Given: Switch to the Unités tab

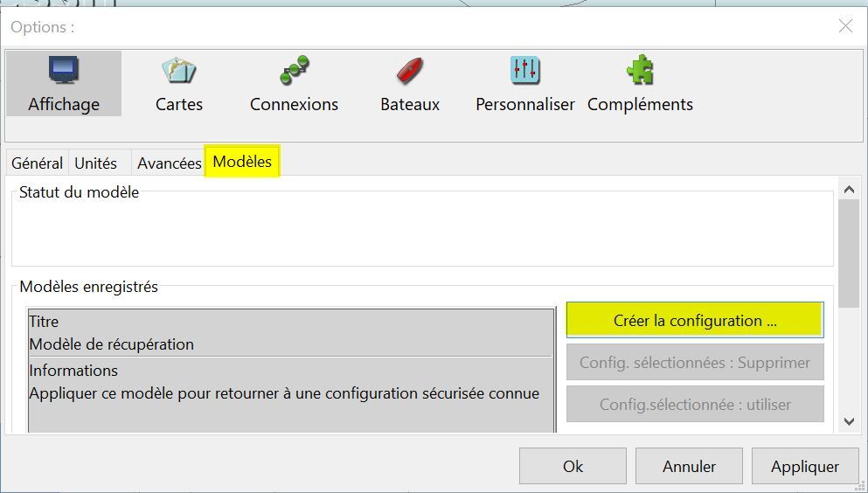Looking at the screenshot, I should click(96, 163).
